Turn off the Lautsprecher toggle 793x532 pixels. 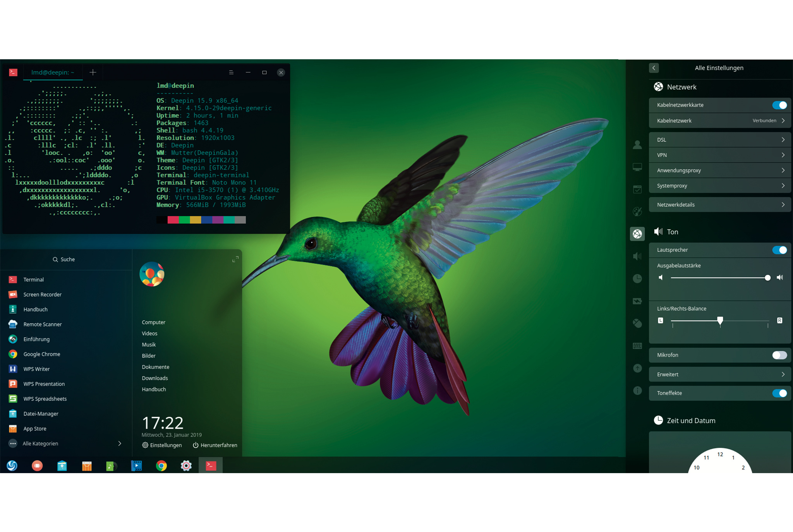click(779, 250)
